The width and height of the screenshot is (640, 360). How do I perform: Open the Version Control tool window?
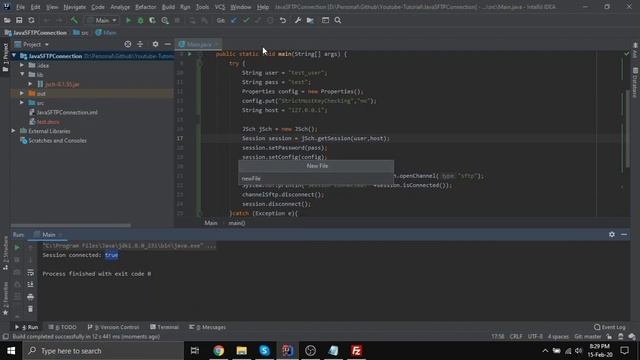coord(113,327)
